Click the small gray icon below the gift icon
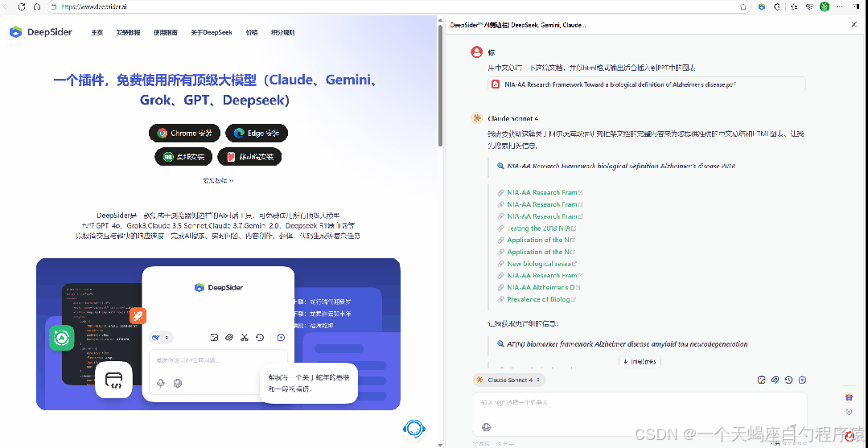The height and width of the screenshot is (448, 868). 849,412
